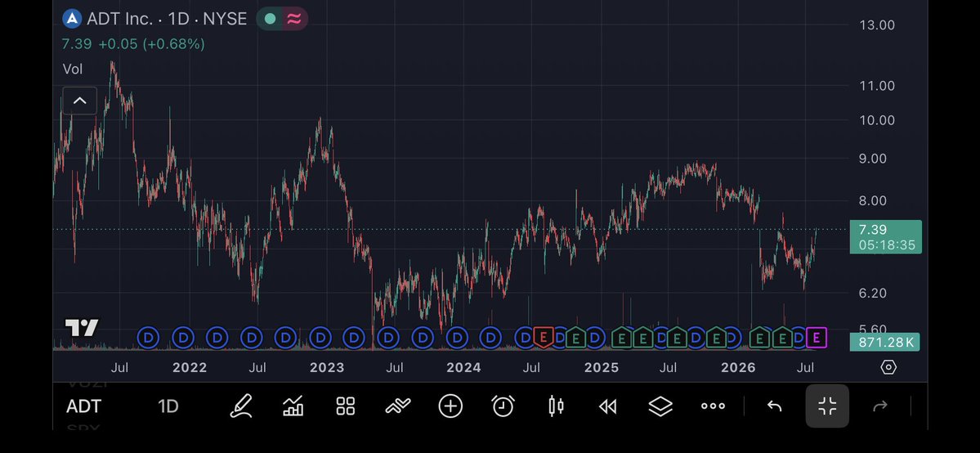This screenshot has width=980, height=453.
Task: Tap the 13.00 price axis label
Action: 877,25
